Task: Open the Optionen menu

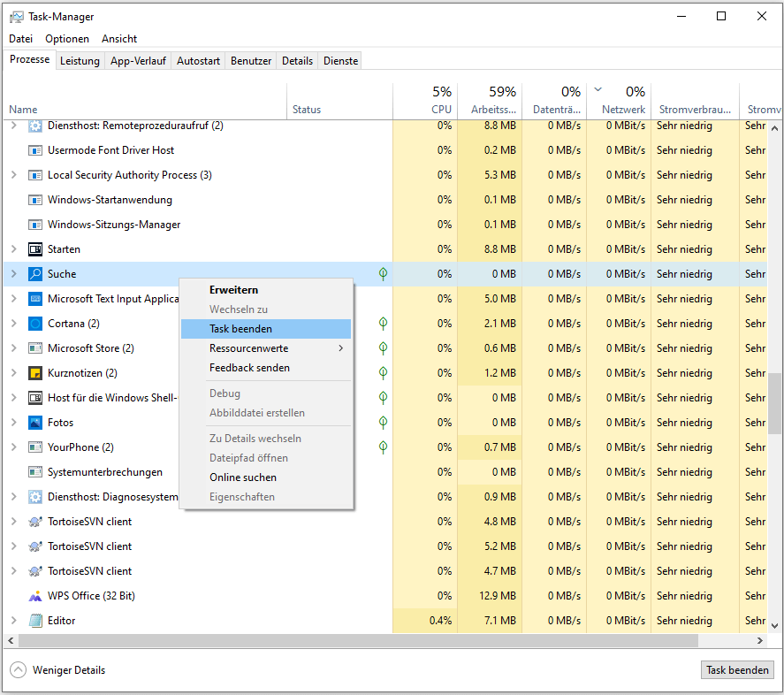Action: tap(67, 39)
